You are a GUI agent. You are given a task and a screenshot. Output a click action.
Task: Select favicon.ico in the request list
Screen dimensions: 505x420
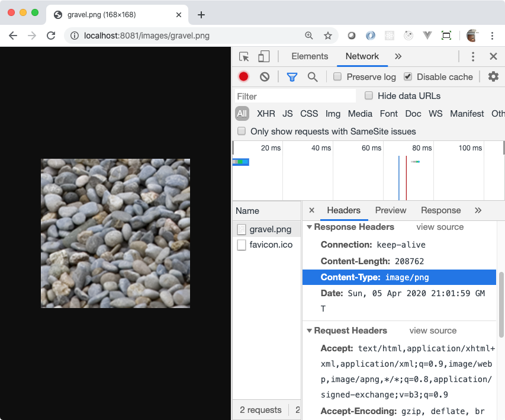[271, 245]
